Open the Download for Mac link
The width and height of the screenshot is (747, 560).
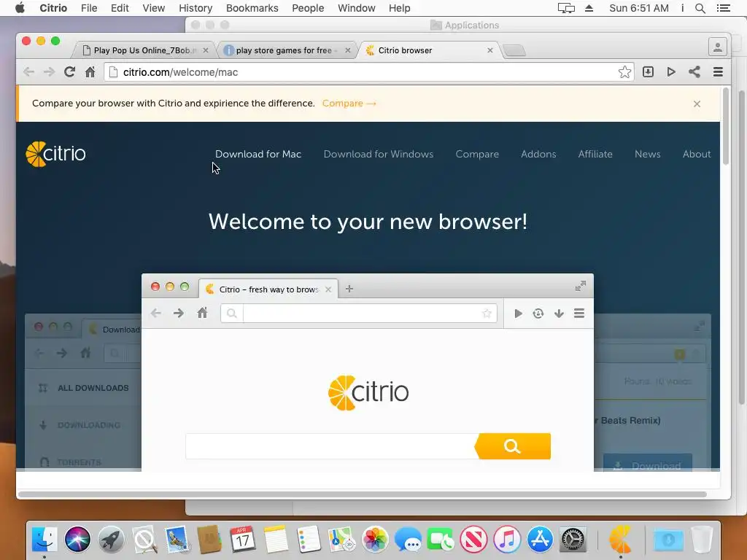[x=258, y=154]
